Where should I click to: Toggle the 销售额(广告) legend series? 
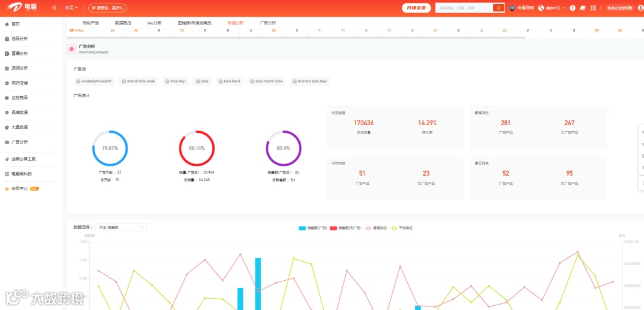tap(312, 228)
